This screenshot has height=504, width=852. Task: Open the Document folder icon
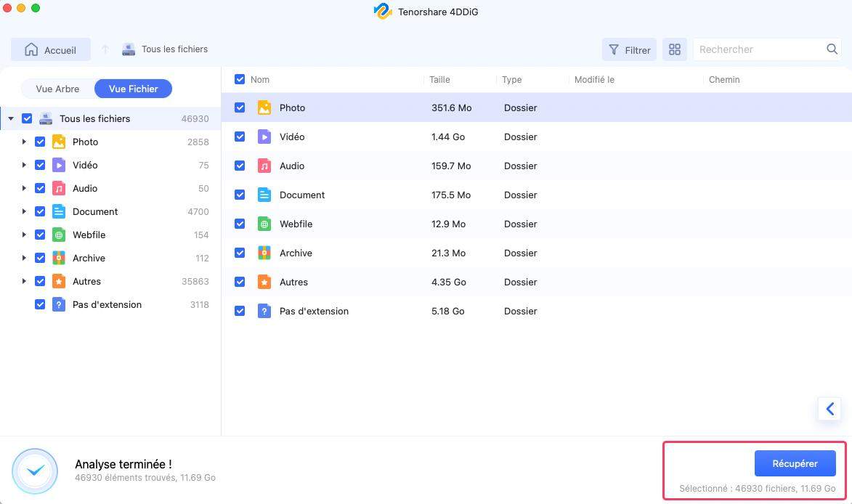265,195
